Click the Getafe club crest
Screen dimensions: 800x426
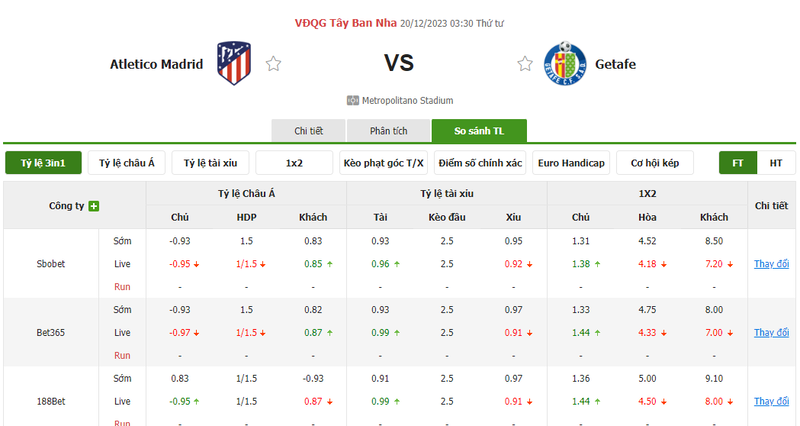point(565,63)
